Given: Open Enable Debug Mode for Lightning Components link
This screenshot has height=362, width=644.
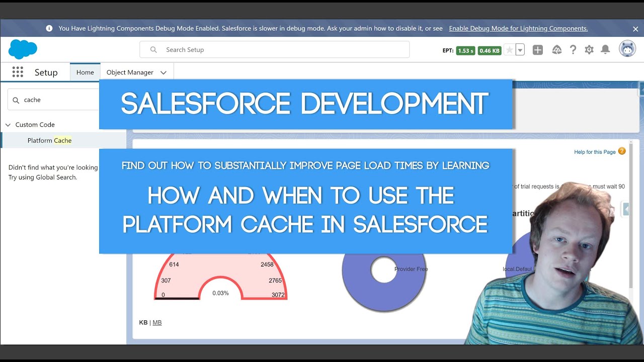Looking at the screenshot, I should [x=518, y=29].
